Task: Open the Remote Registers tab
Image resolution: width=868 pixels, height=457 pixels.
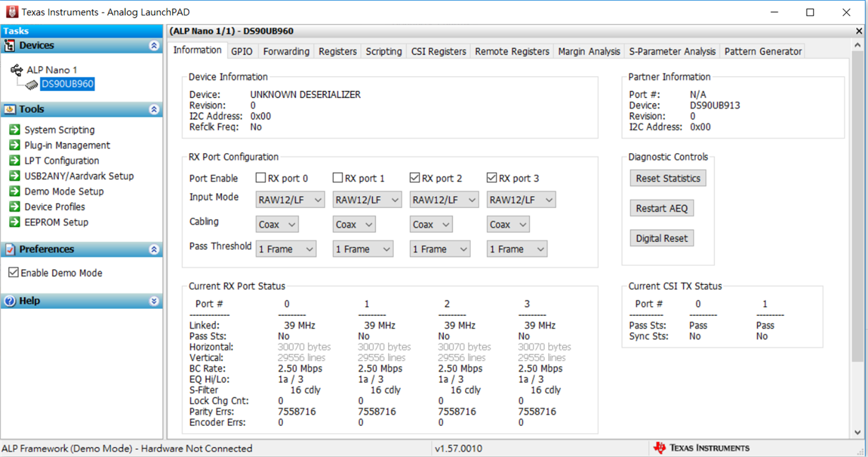Action: coord(512,51)
